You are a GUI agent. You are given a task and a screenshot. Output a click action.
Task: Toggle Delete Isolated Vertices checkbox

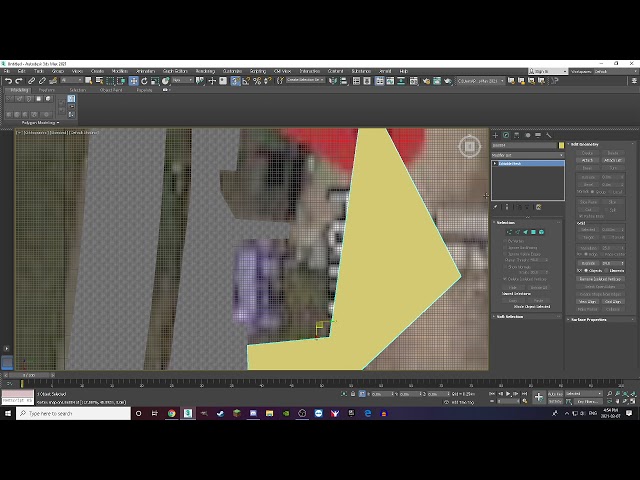click(x=505, y=279)
